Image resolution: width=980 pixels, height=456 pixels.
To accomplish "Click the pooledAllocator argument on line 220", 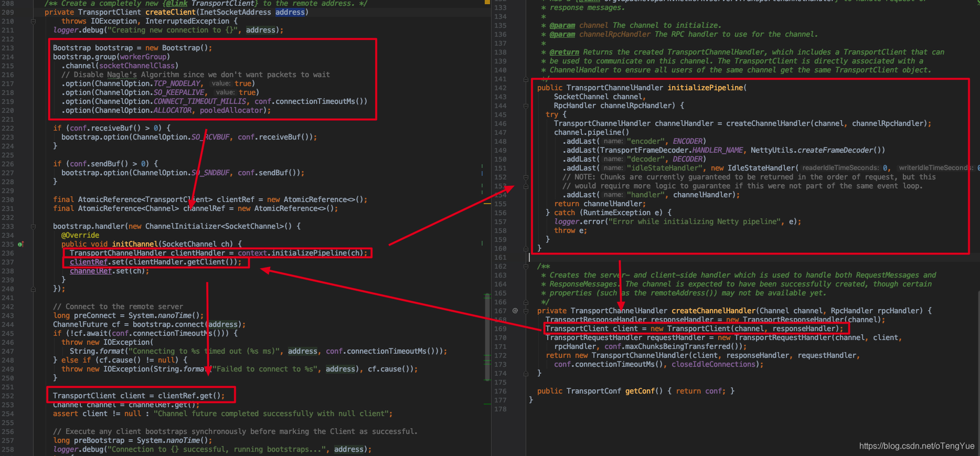I will pos(231,110).
